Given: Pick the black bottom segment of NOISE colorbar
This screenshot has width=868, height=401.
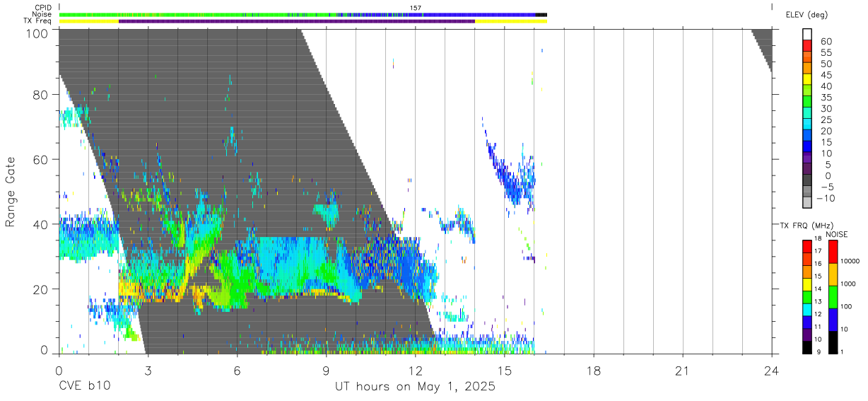Looking at the screenshot, I should pos(833,342).
